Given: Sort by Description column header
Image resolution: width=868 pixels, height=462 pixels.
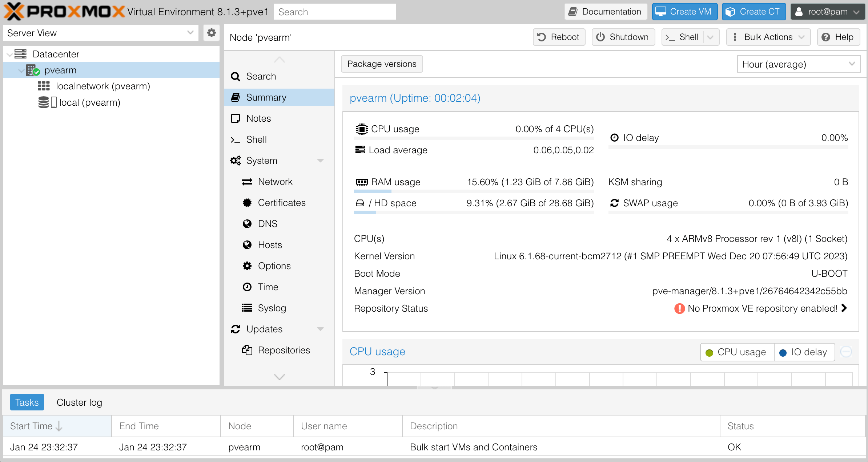Looking at the screenshot, I should [x=561, y=426].
